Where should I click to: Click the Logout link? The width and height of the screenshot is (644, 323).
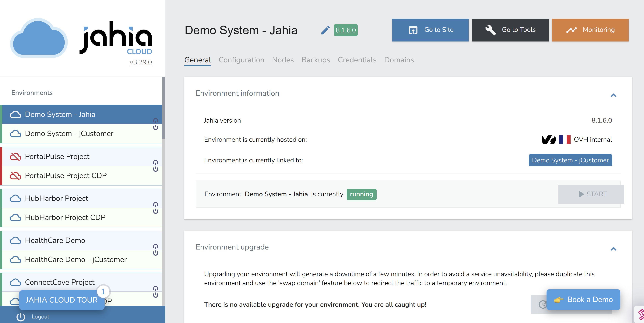tap(40, 317)
